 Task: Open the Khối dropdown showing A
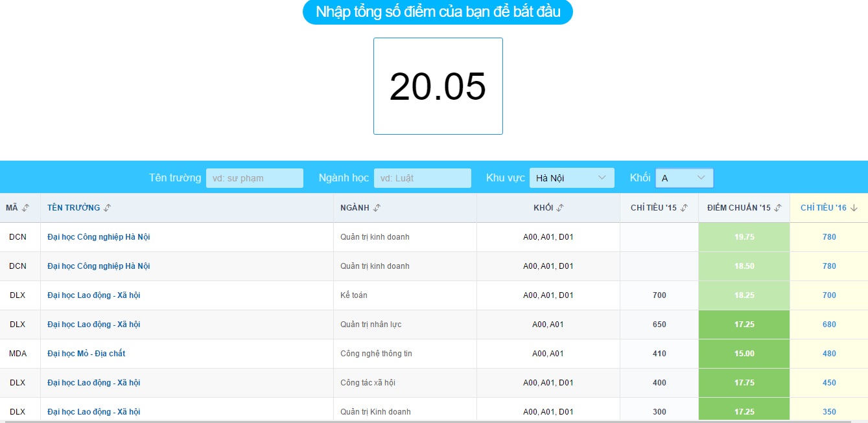tap(684, 178)
